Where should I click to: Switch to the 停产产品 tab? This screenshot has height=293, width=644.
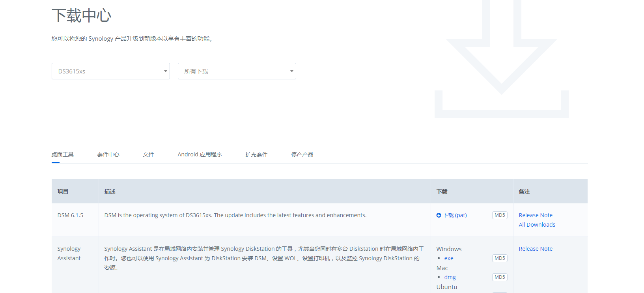tap(302, 154)
